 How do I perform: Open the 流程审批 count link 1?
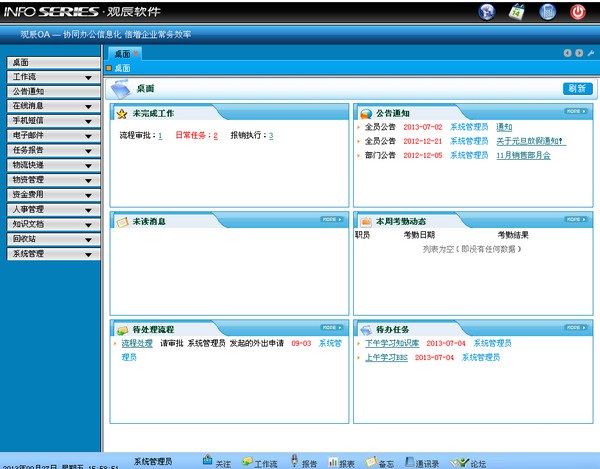click(x=160, y=136)
